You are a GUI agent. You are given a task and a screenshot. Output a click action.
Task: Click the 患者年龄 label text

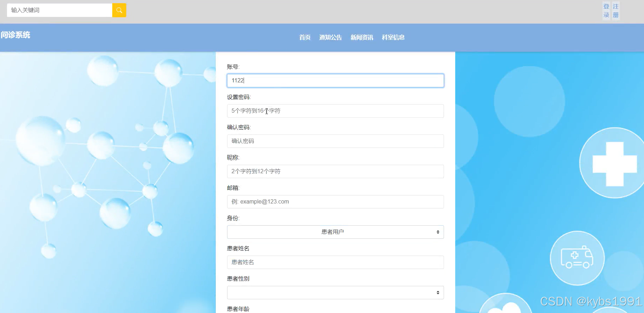click(238, 309)
